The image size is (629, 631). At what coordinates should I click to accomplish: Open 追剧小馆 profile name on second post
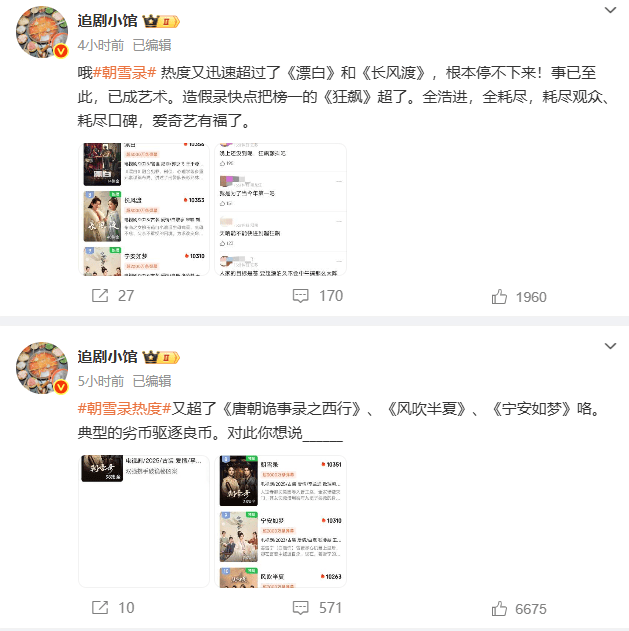(107, 357)
